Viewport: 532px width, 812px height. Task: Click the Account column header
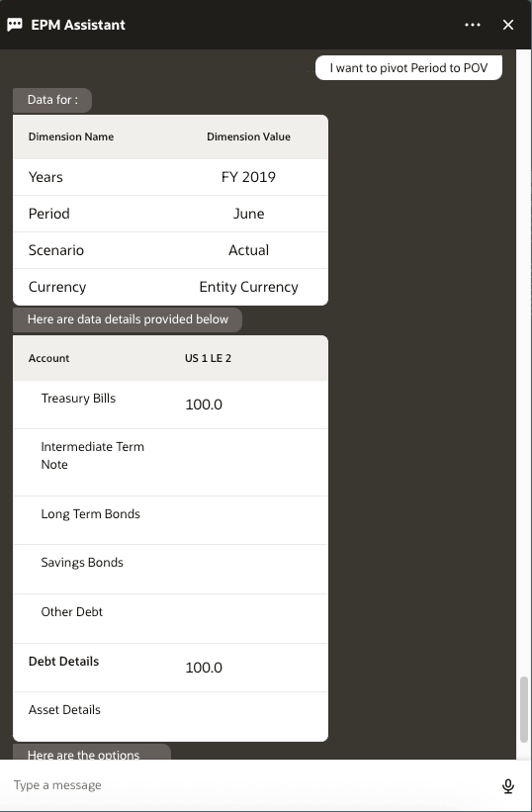[x=49, y=358]
